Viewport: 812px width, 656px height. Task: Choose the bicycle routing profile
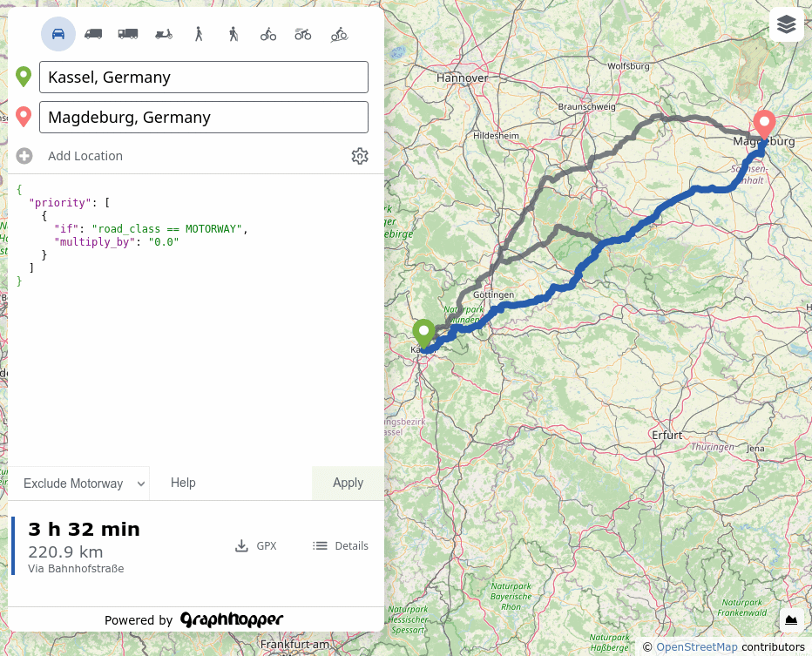(x=268, y=34)
